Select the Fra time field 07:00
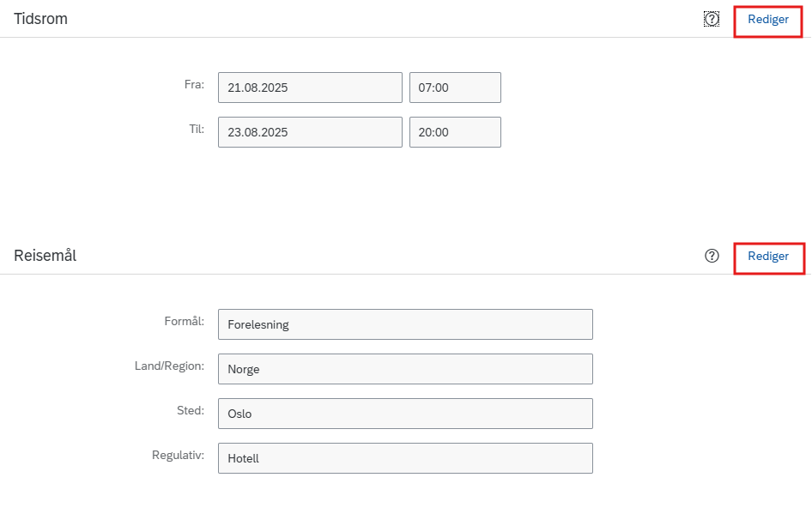This screenshot has width=812, height=532. (x=455, y=88)
